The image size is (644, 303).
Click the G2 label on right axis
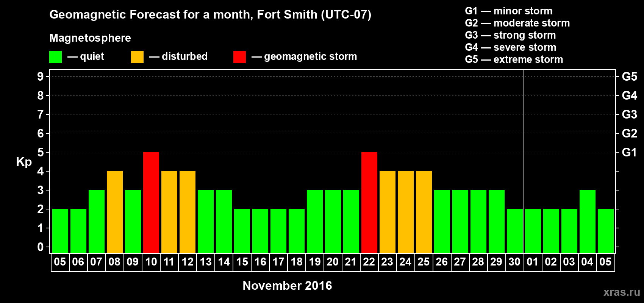pyautogui.click(x=629, y=133)
